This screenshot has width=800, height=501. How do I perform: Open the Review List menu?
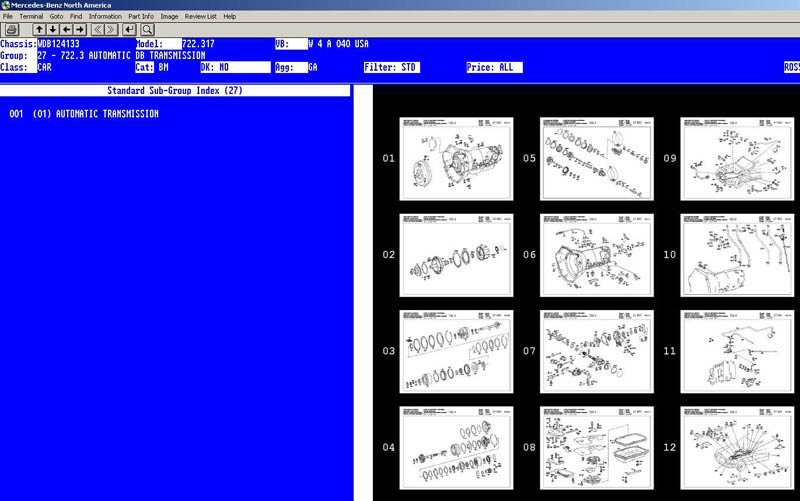(201, 17)
